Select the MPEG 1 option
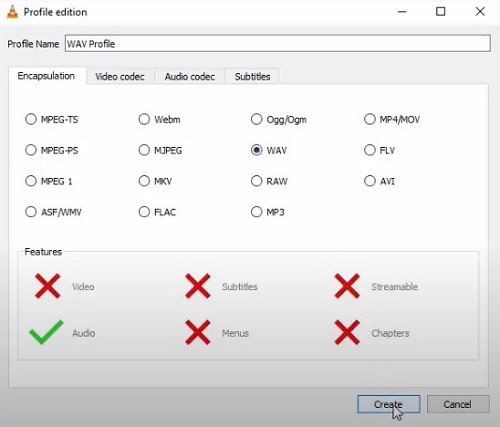 click(x=31, y=181)
